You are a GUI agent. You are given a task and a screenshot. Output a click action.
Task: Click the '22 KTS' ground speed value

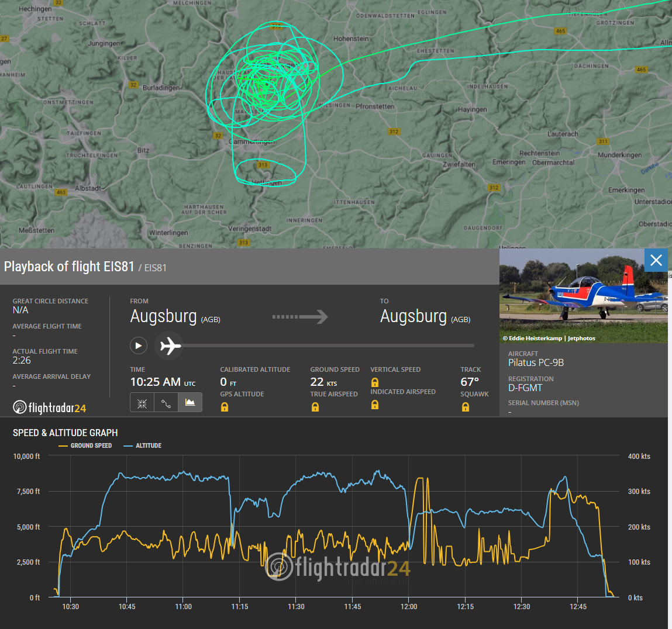coord(323,382)
